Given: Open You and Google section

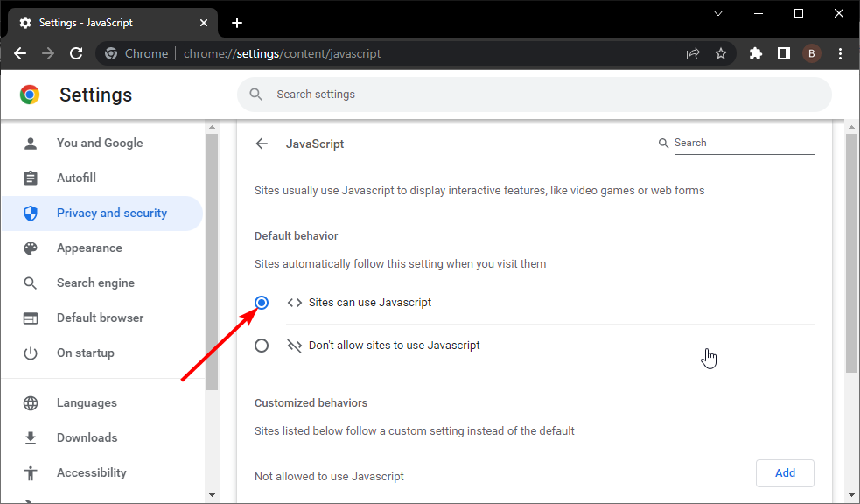Looking at the screenshot, I should coord(102,143).
